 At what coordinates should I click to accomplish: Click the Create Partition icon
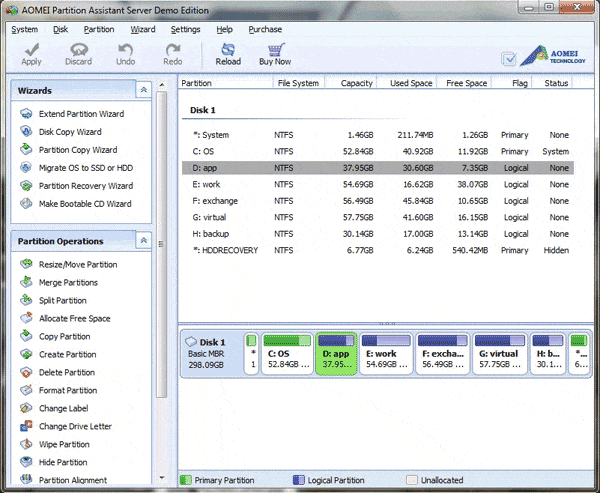pyautogui.click(x=26, y=354)
